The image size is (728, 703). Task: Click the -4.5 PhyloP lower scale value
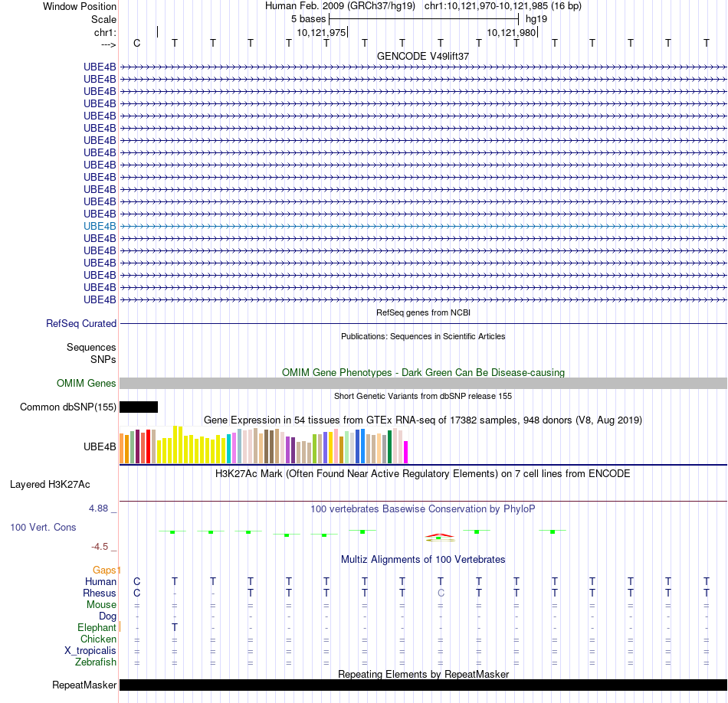[100, 547]
